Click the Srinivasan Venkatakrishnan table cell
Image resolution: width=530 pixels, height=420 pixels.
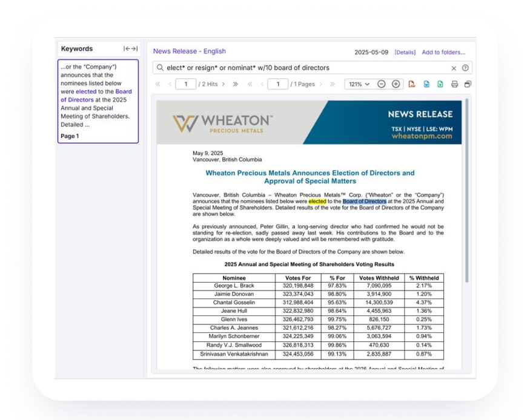coord(234,354)
